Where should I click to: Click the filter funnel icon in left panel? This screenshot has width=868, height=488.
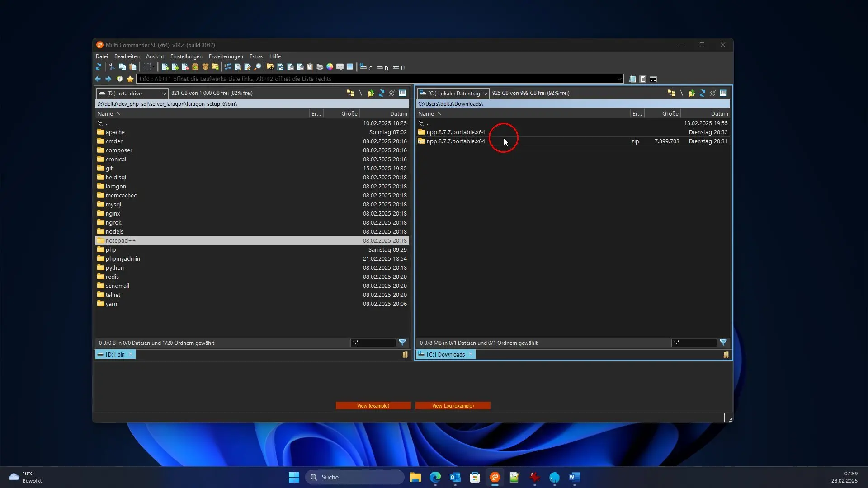click(x=402, y=343)
